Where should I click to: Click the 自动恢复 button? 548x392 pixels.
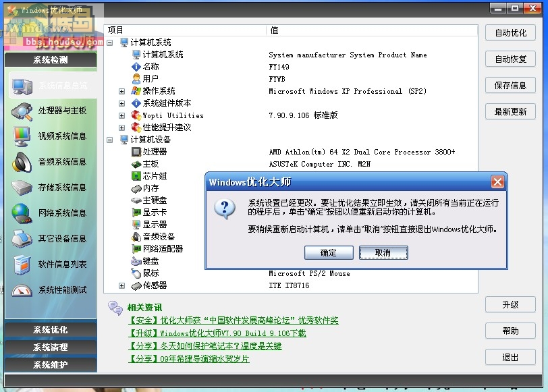tap(510, 59)
